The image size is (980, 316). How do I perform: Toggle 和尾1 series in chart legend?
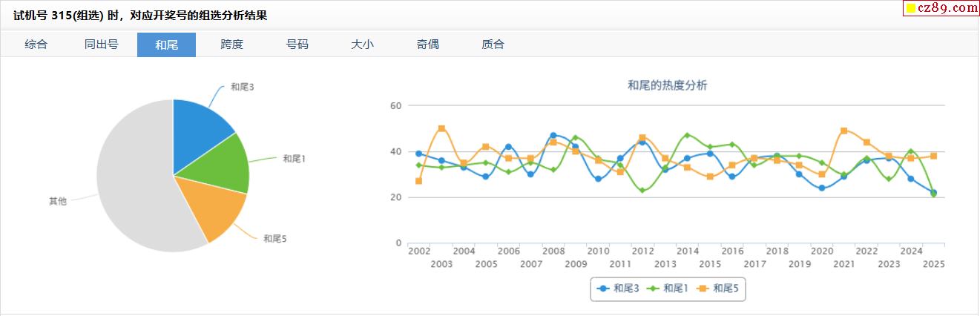[x=668, y=289]
